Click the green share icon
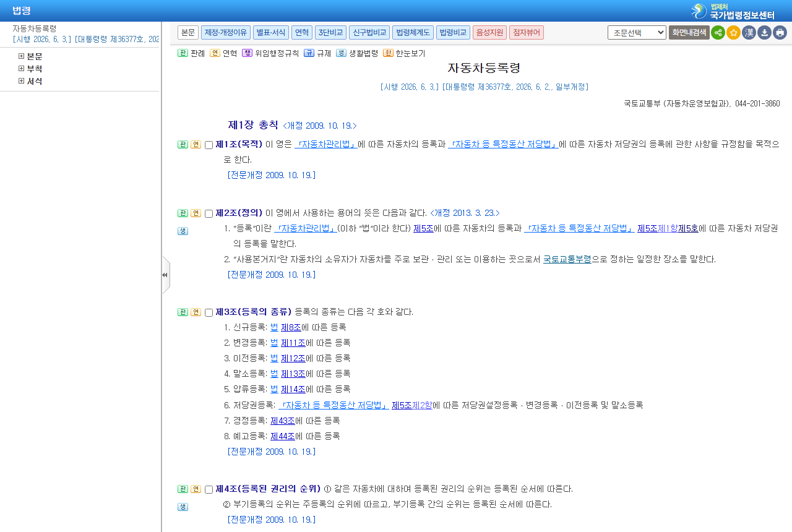Viewport: 792px width, 532px height. [718, 33]
